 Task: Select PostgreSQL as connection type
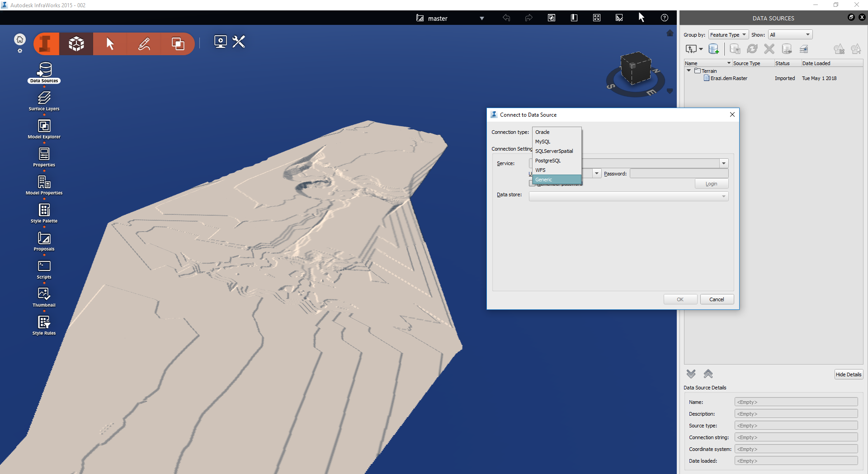point(548,161)
